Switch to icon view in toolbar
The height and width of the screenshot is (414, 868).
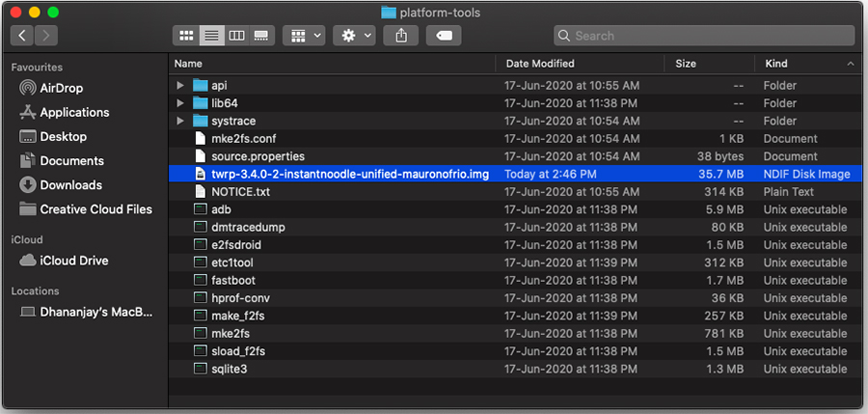point(186,36)
